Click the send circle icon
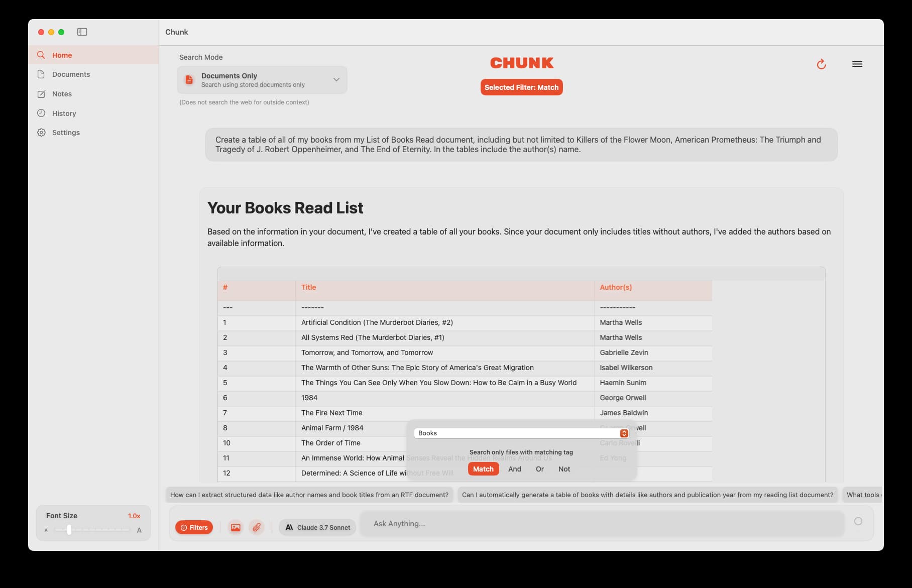This screenshot has height=588, width=912. [x=858, y=521]
